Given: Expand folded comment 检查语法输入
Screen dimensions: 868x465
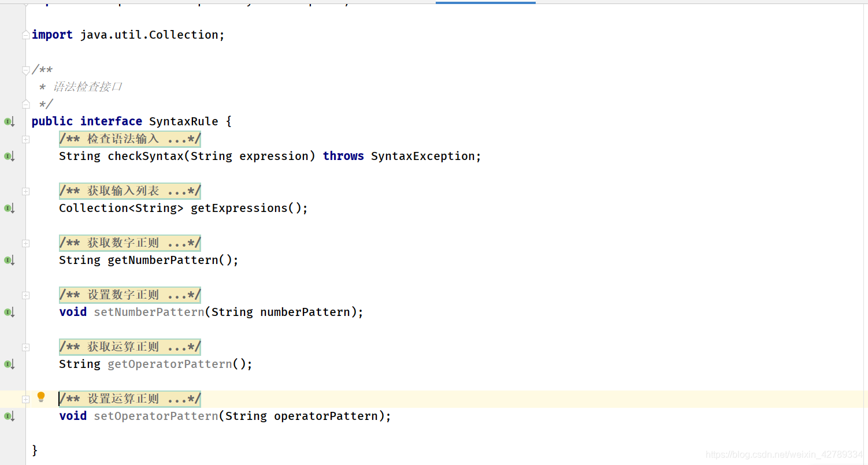Looking at the screenshot, I should (x=25, y=139).
